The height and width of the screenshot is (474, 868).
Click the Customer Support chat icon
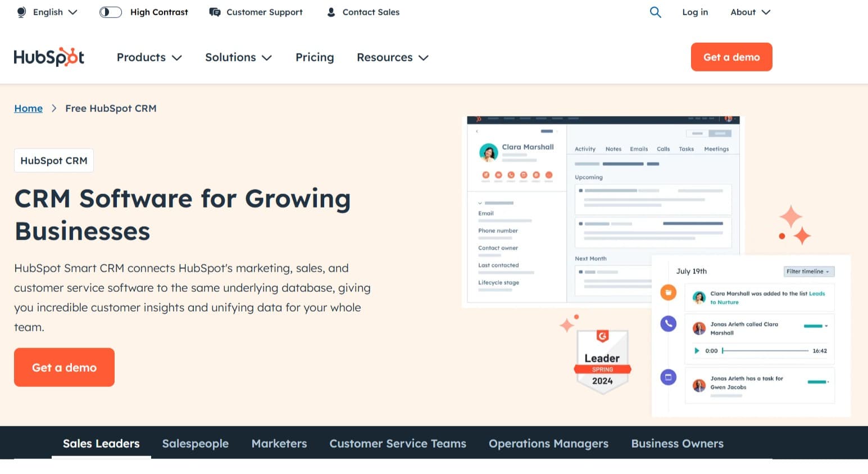215,12
